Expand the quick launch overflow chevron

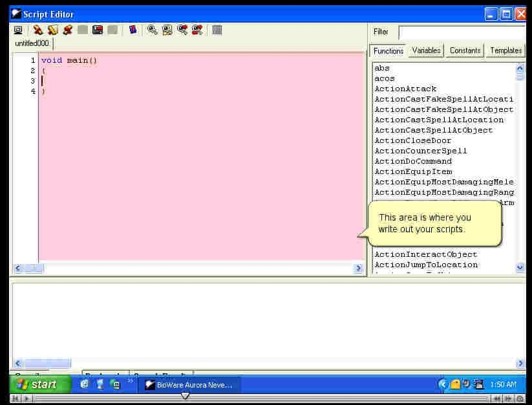pyautogui.click(x=131, y=381)
